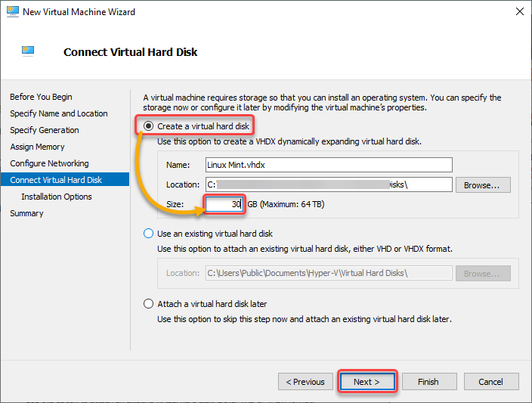Go back with the Previous button
532x403 pixels.
tap(305, 382)
